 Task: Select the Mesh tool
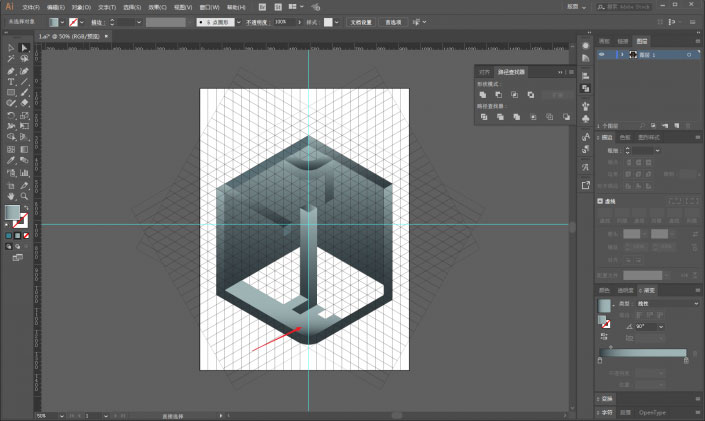pos(11,149)
